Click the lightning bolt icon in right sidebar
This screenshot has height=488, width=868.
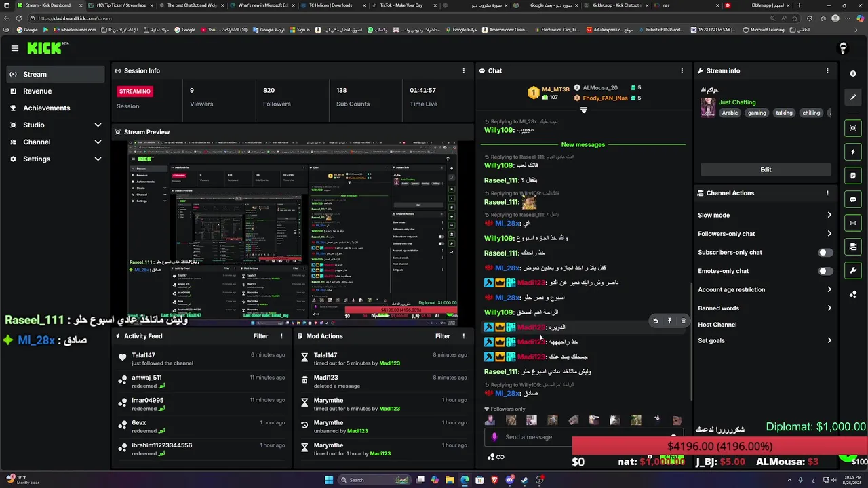click(853, 152)
